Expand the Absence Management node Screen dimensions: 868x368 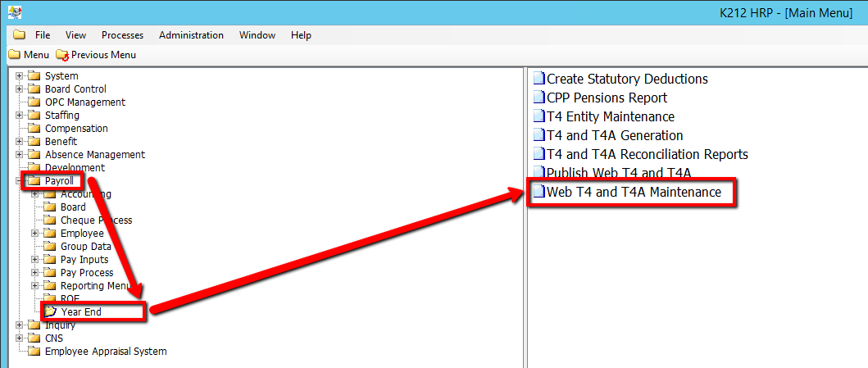click(x=20, y=155)
